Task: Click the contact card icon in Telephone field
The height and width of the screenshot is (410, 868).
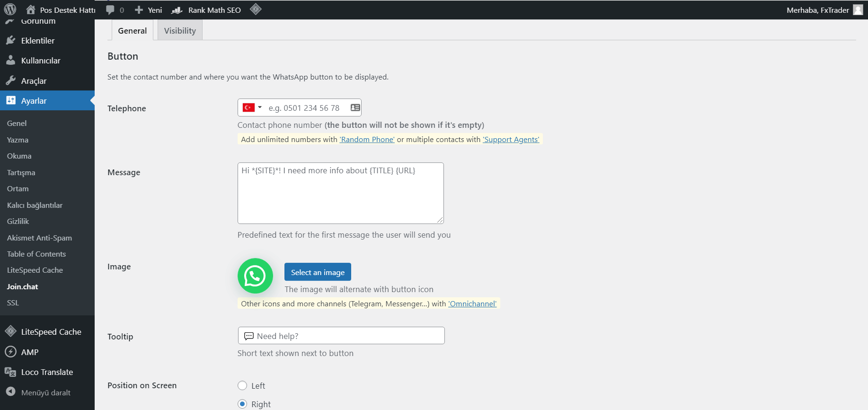Action: click(x=355, y=108)
